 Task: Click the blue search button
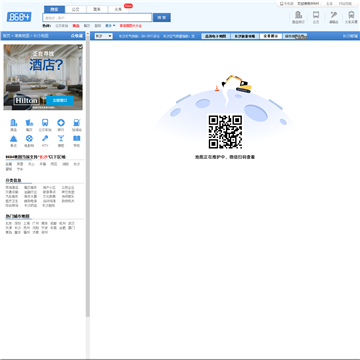coord(162,18)
